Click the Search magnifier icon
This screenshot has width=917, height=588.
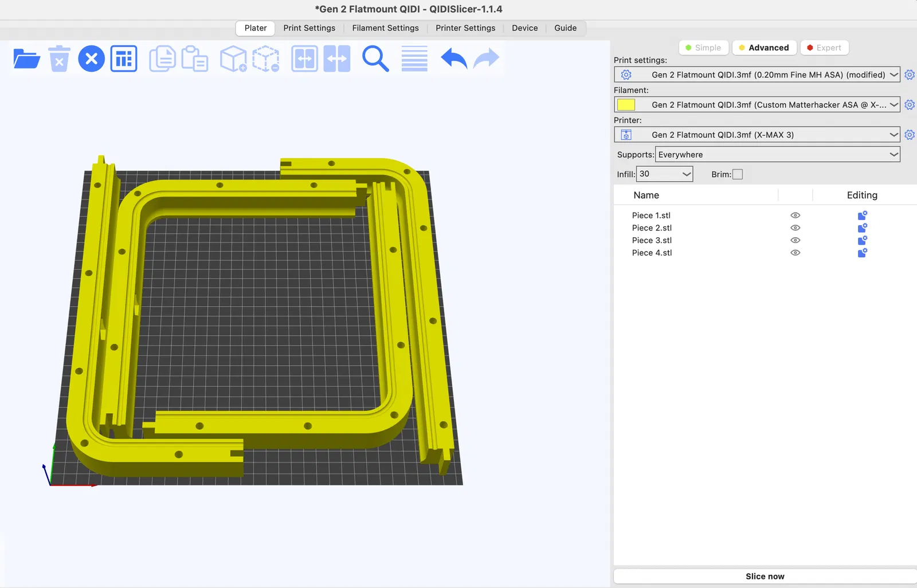click(x=375, y=58)
